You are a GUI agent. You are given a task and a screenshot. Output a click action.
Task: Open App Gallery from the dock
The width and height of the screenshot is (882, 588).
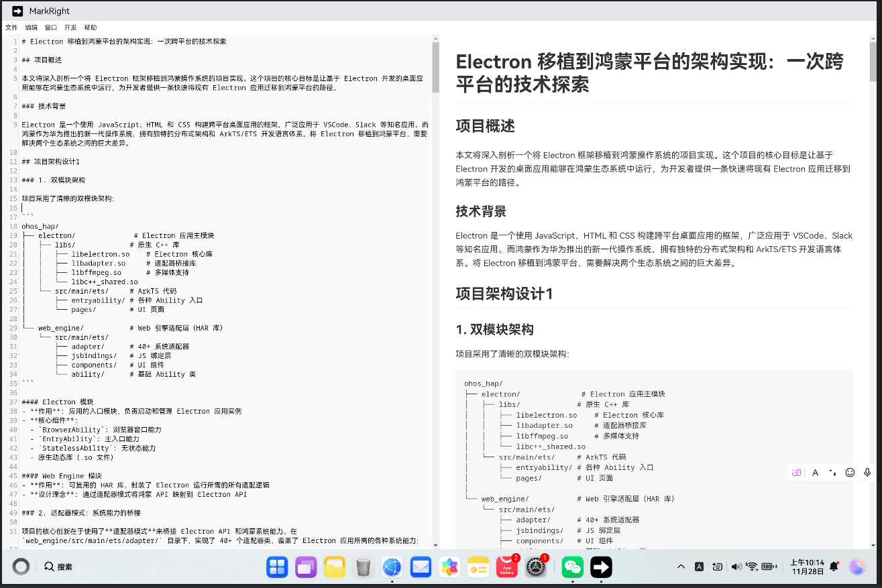pos(507,567)
